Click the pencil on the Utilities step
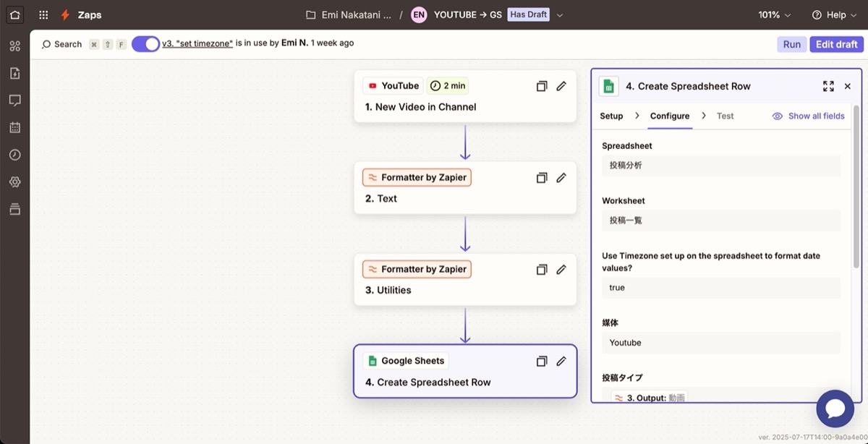Image resolution: width=868 pixels, height=444 pixels. pyautogui.click(x=561, y=270)
